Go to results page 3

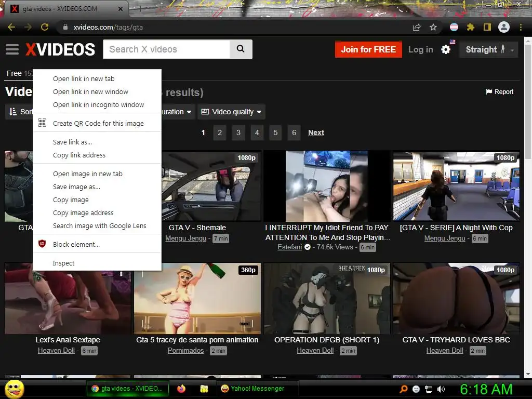pyautogui.click(x=238, y=132)
